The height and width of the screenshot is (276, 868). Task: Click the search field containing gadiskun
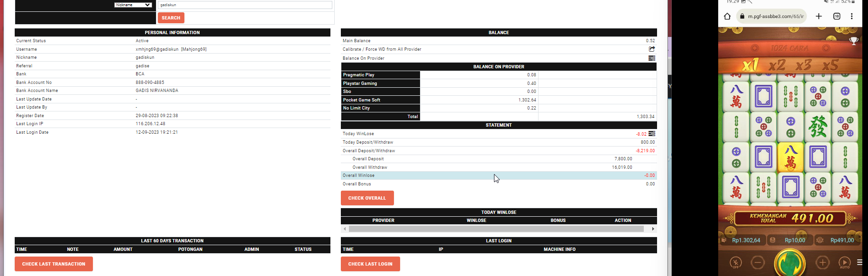245,5
